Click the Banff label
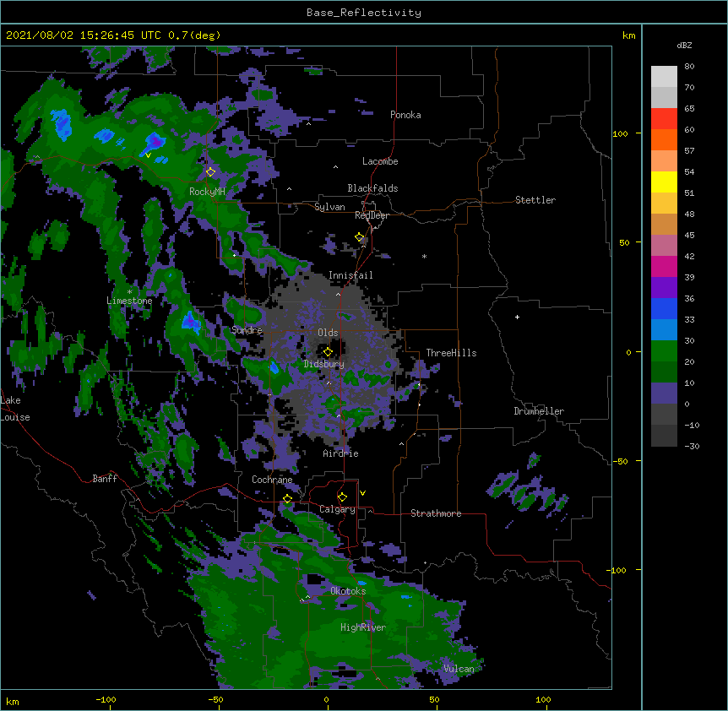 (x=105, y=479)
